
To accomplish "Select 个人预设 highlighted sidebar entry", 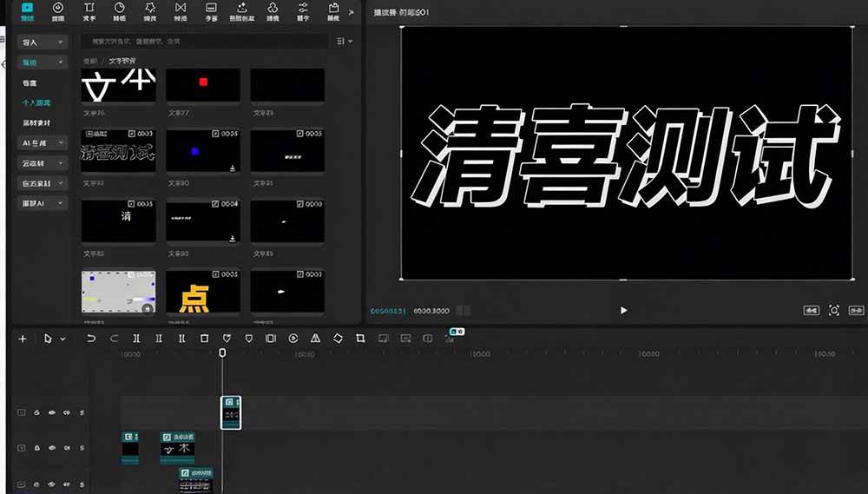I will coord(36,103).
